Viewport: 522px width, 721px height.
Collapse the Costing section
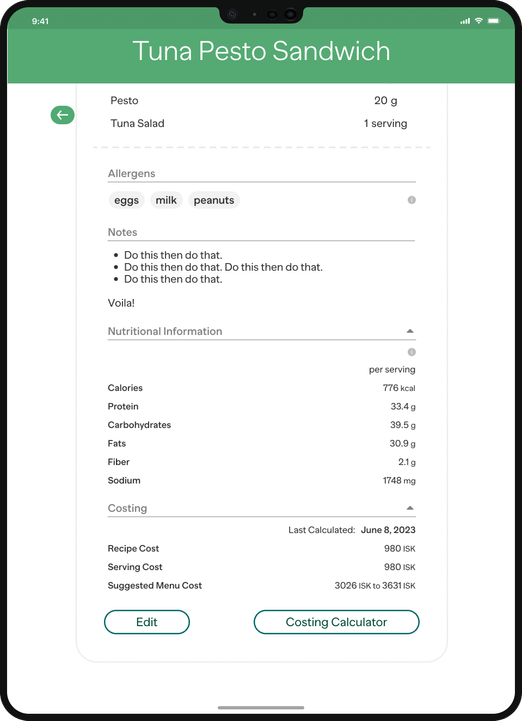(x=410, y=508)
